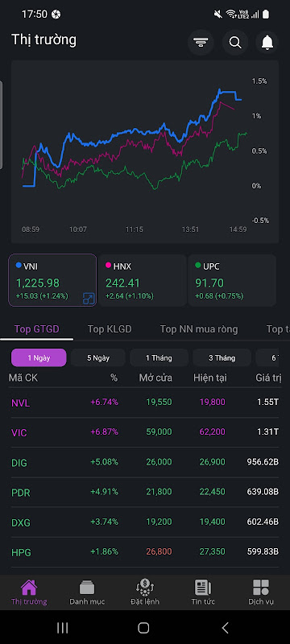Choose the 1 Tháng period button
The image size is (290, 644).
159,357
